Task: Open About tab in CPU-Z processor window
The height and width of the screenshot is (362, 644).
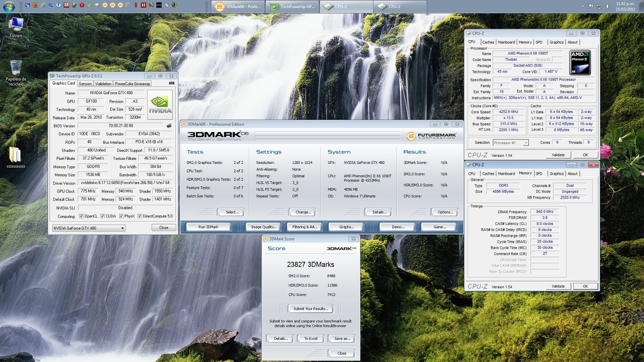Action: (572, 42)
